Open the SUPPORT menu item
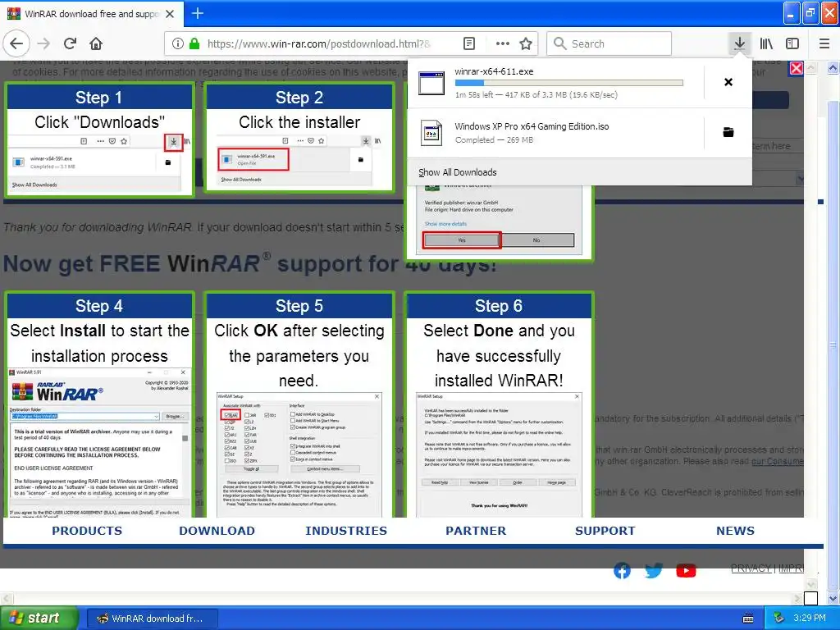Image resolution: width=840 pixels, height=630 pixels. (x=605, y=531)
